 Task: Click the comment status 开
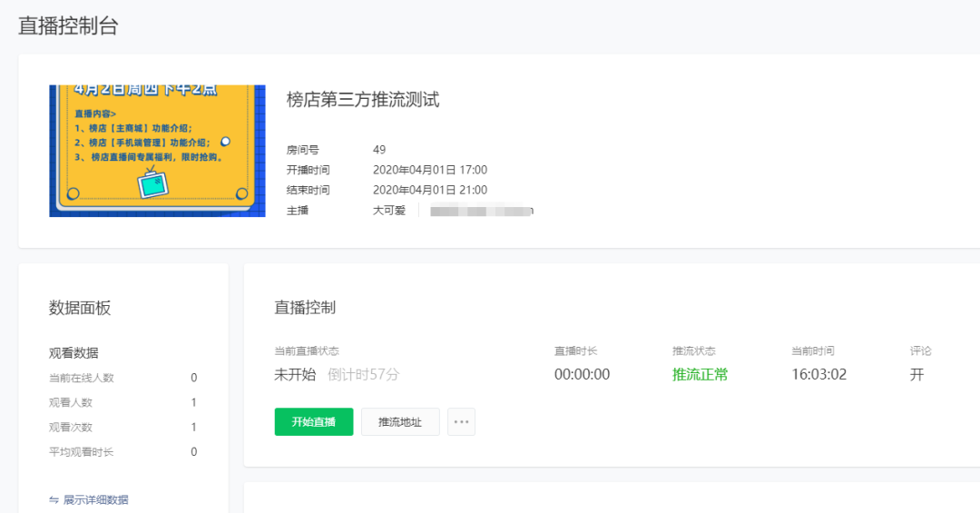click(x=916, y=375)
